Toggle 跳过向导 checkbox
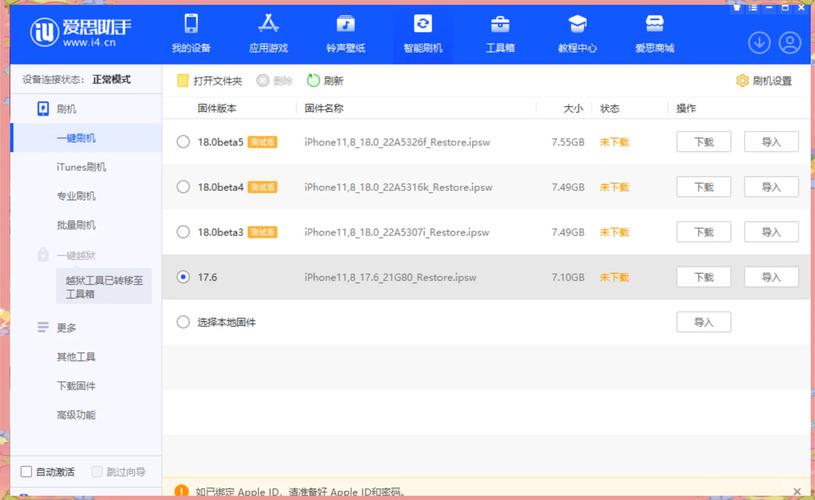Image resolution: width=815 pixels, height=500 pixels. [97, 471]
